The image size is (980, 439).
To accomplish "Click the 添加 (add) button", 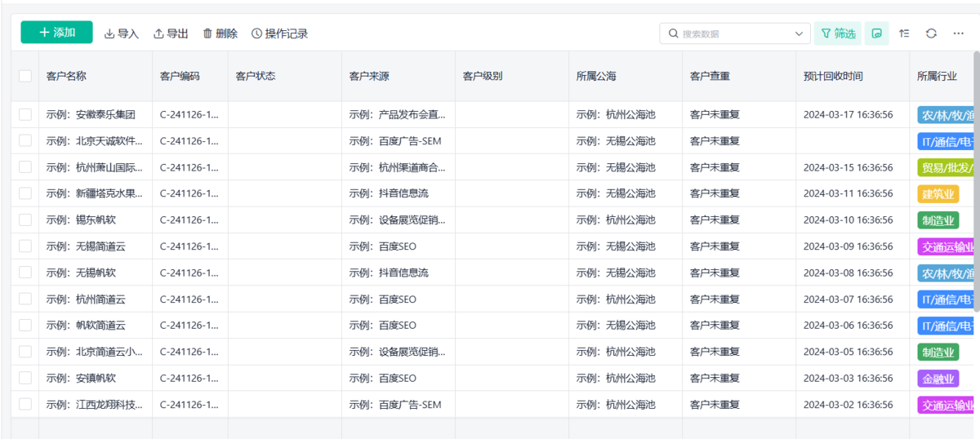I will click(56, 33).
